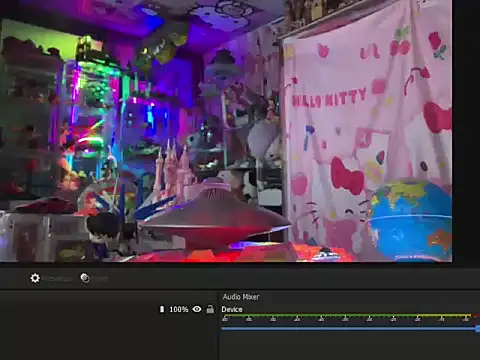Select the Device audio source label
480x360 pixels.
pyautogui.click(x=232, y=309)
